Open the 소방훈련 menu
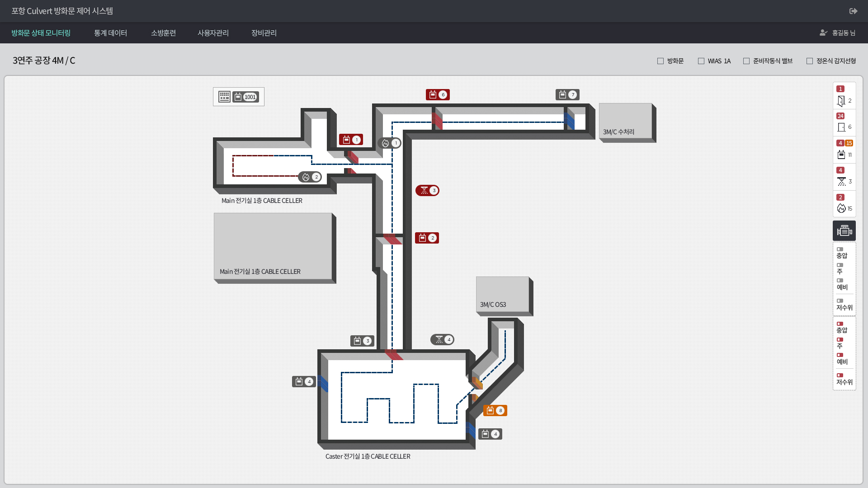Image resolution: width=868 pixels, height=488 pixels. 163,33
